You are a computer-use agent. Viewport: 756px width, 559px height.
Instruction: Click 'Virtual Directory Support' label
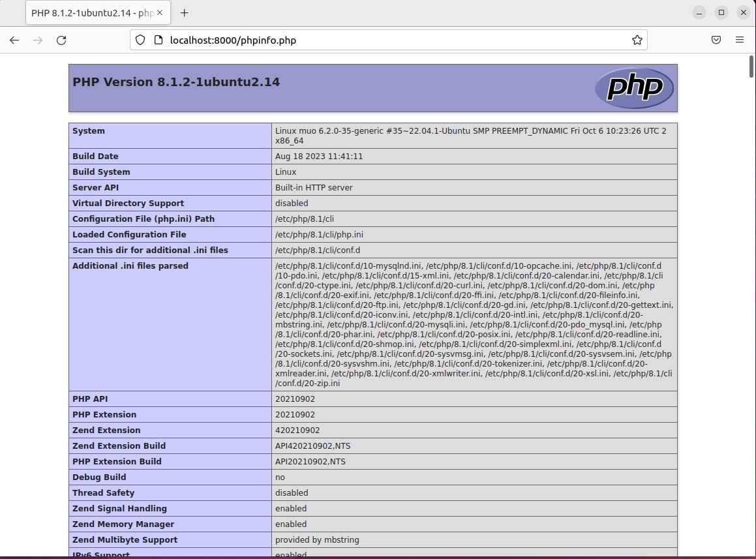click(129, 203)
